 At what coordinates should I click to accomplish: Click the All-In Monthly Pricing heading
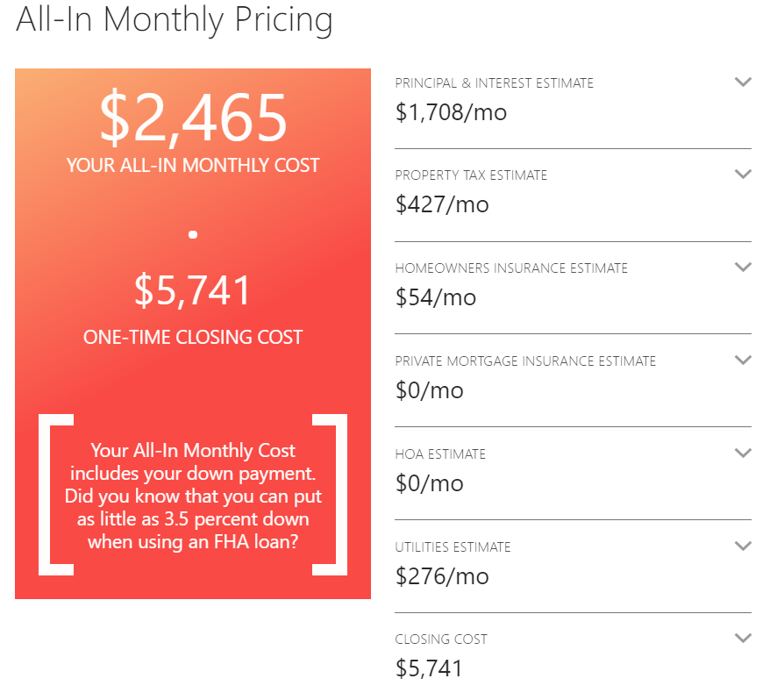click(175, 20)
